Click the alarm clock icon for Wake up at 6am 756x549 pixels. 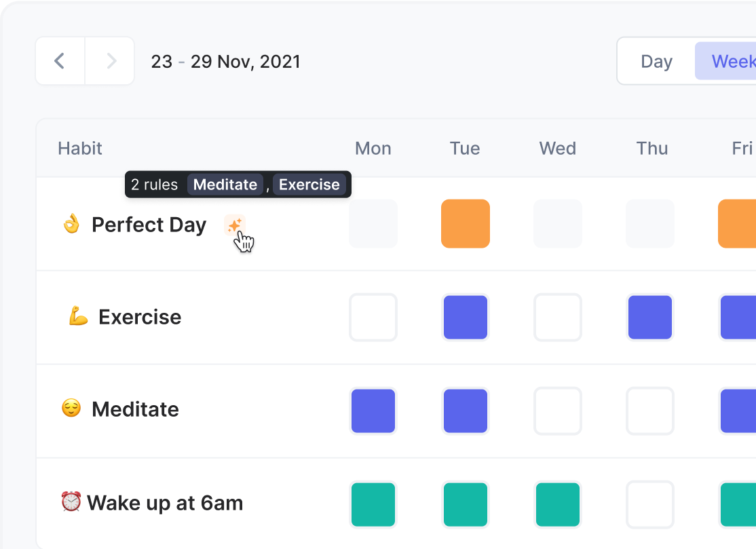coord(70,502)
